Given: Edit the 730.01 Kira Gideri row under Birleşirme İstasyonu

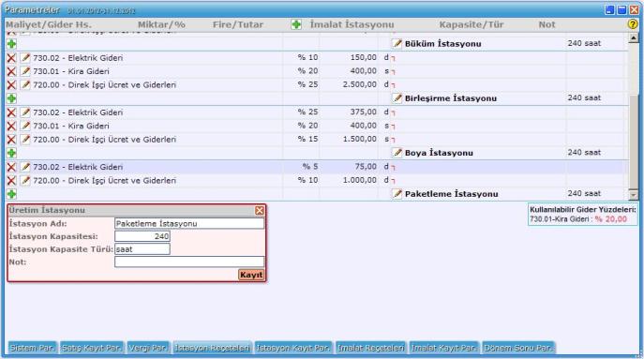Looking at the screenshot, I should pyautogui.click(x=25, y=127).
